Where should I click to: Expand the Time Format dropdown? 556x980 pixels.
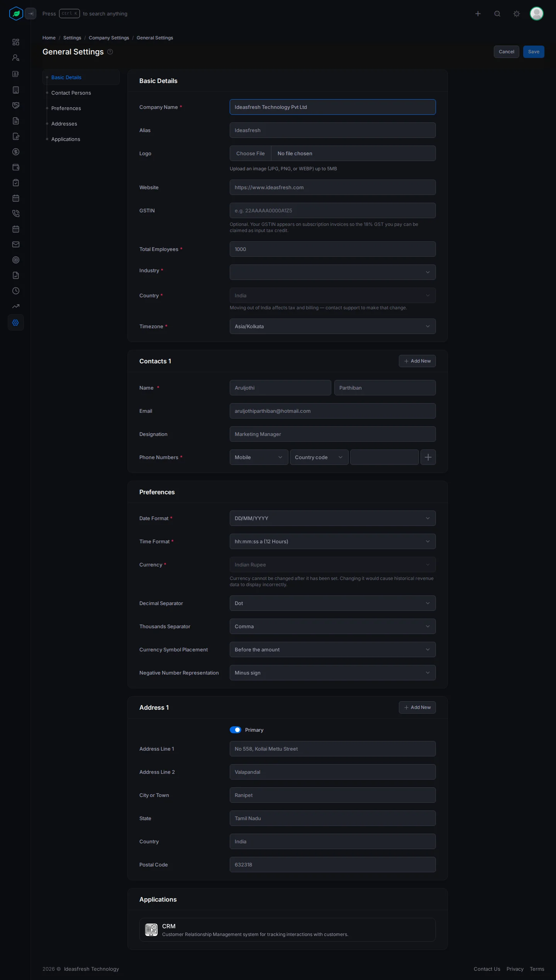tap(333, 541)
